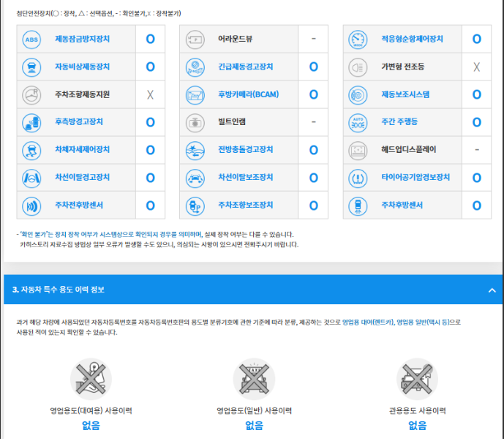Open the 제동보조시스템 link
The image size is (504, 441).
click(x=405, y=94)
